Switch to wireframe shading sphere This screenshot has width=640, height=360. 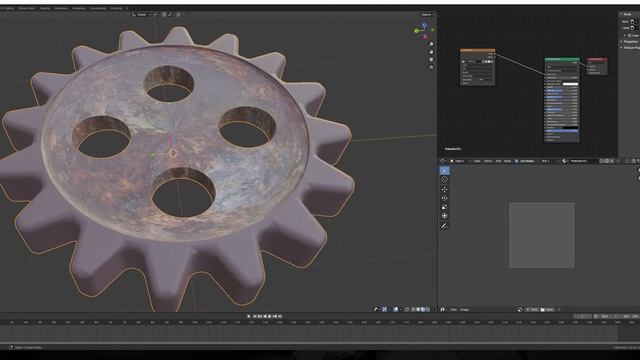pos(413,309)
